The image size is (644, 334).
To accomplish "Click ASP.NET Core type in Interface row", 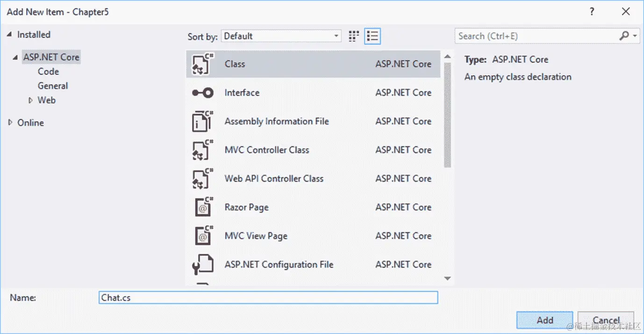I will click(403, 92).
